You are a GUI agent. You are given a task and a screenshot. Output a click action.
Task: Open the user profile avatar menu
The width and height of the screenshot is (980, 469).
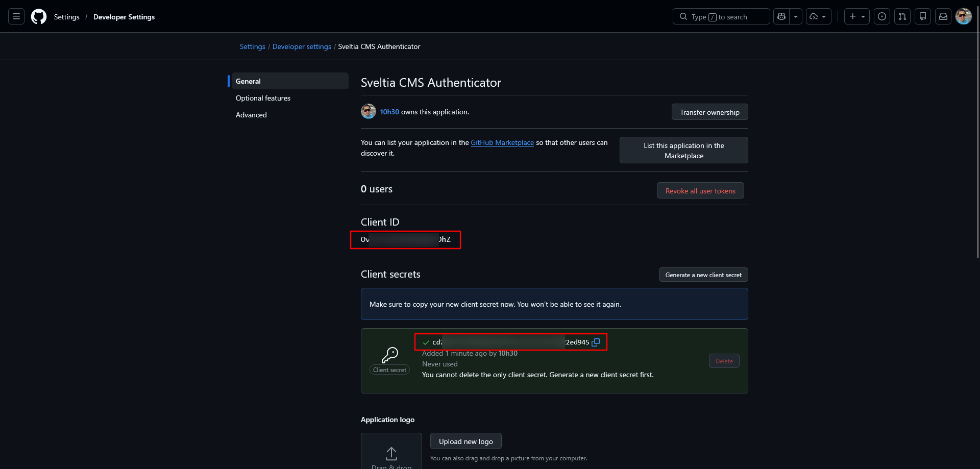point(964,17)
